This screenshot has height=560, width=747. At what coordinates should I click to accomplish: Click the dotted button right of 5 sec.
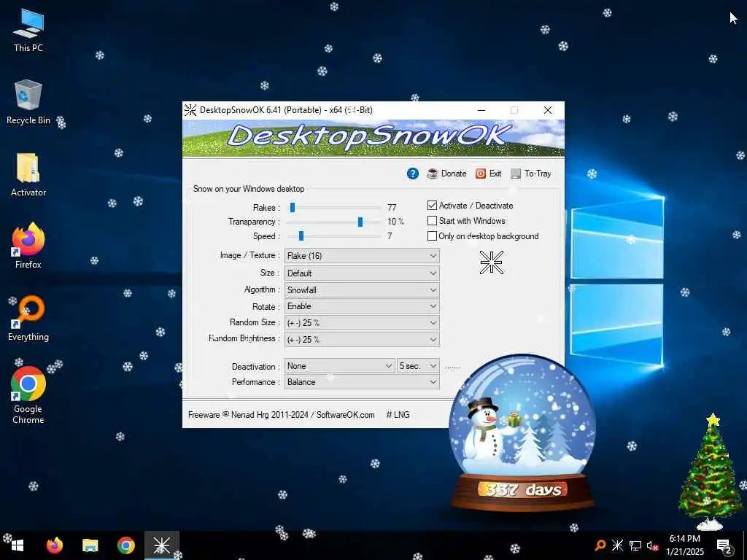point(452,367)
